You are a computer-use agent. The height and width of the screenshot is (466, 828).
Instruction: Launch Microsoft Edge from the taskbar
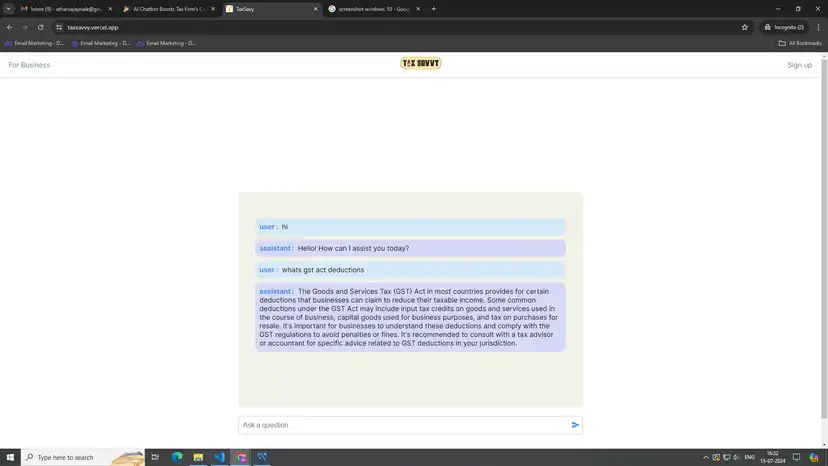coord(177,457)
